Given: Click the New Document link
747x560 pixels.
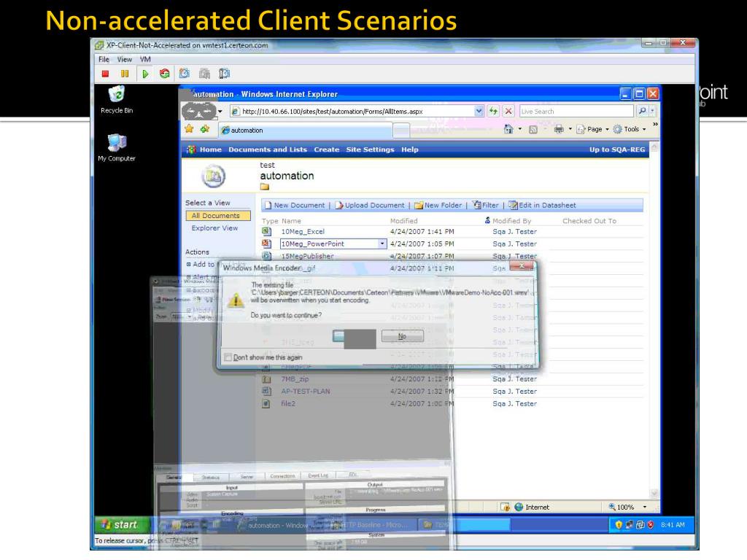Looking at the screenshot, I should [295, 205].
